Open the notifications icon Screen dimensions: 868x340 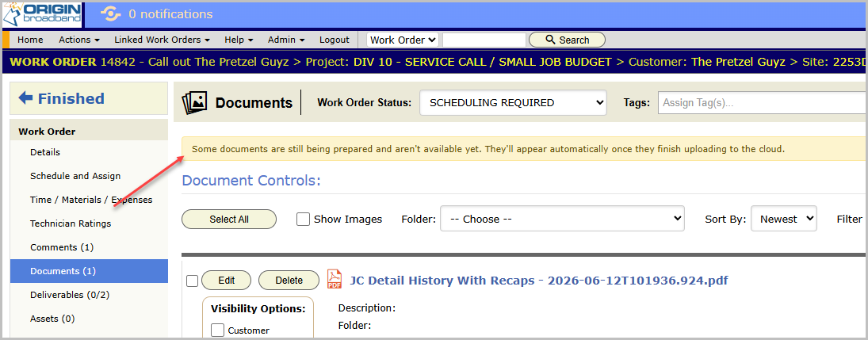click(x=109, y=14)
